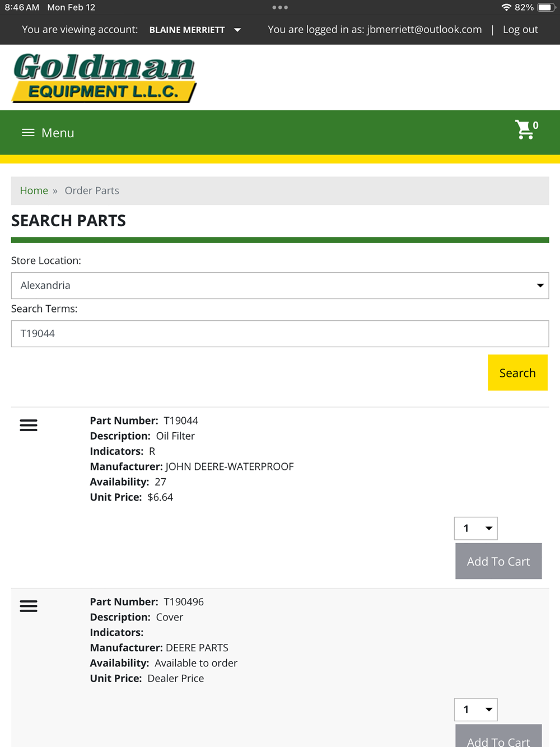Open quantity dropdown for Oil Filter
560x747 pixels.
click(x=475, y=528)
